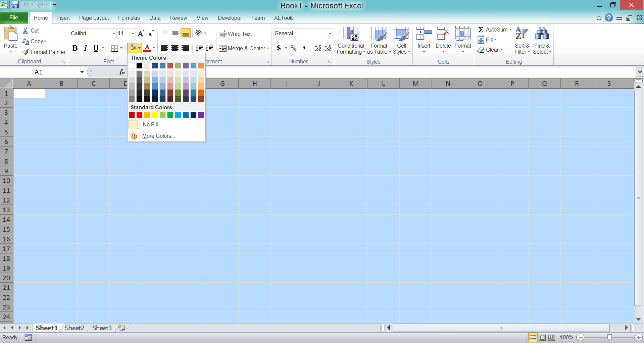Screen dimensions: 644x343
Task: Expand the Borders dropdown arrow
Action: 121,48
